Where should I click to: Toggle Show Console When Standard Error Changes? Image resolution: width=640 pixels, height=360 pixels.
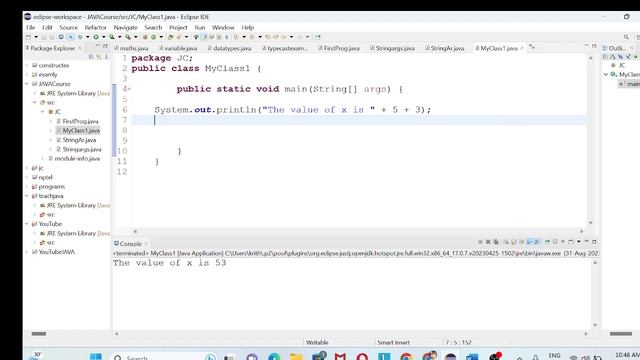[536, 242]
